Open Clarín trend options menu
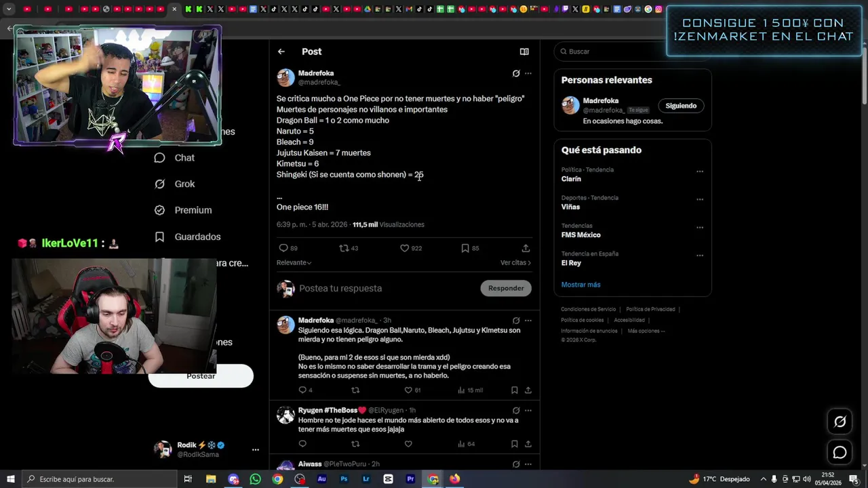 (700, 171)
